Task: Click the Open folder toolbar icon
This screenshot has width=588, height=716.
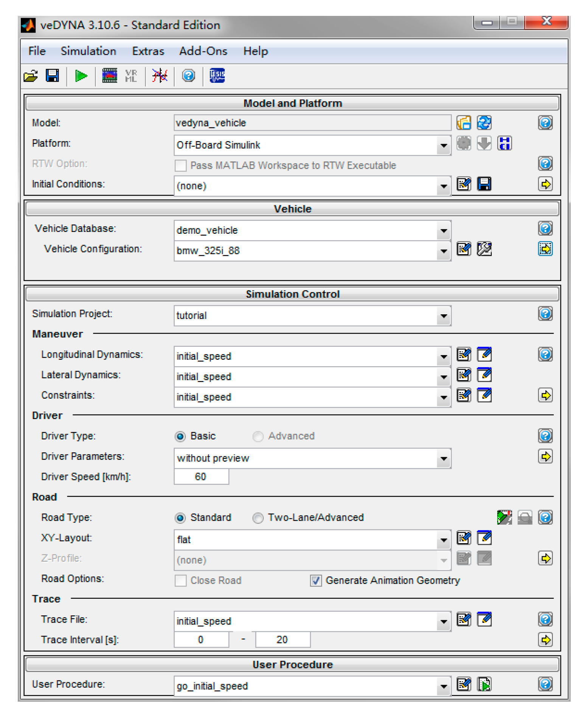Action: [x=31, y=76]
